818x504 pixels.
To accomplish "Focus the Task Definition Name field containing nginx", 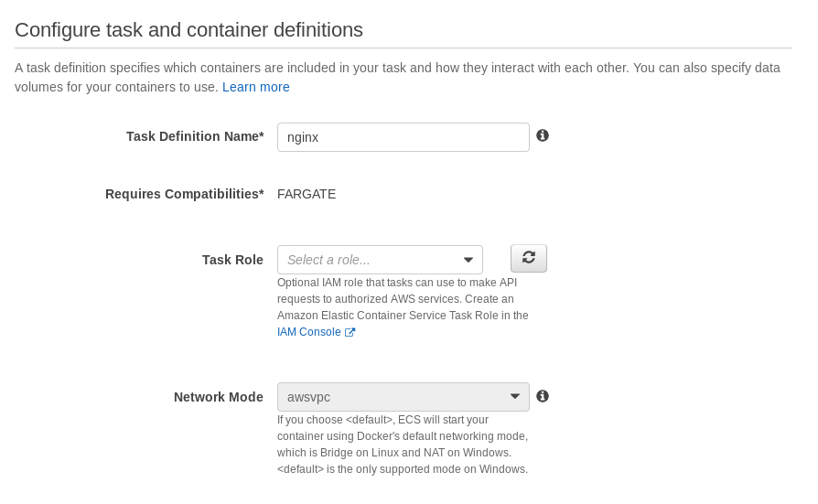I will click(403, 137).
